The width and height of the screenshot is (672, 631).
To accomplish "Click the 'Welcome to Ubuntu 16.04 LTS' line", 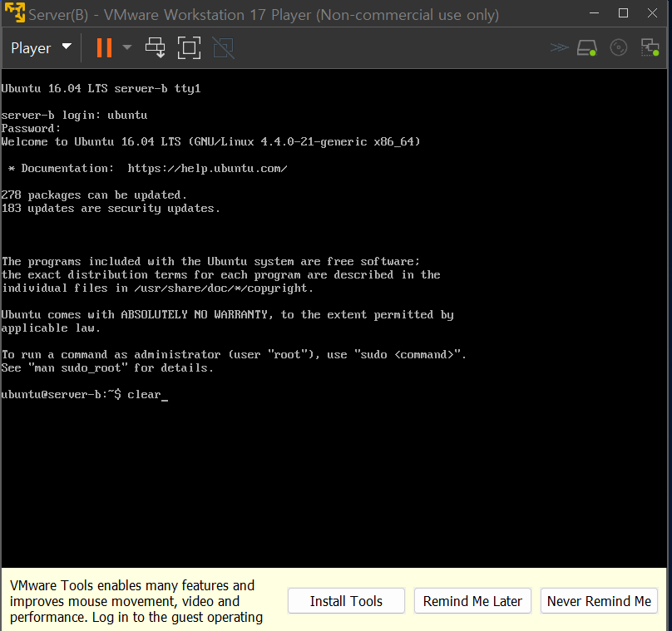I will 210,141.
